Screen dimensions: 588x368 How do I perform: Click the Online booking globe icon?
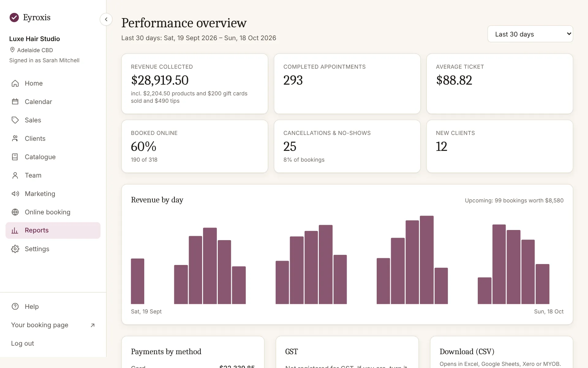tap(15, 212)
